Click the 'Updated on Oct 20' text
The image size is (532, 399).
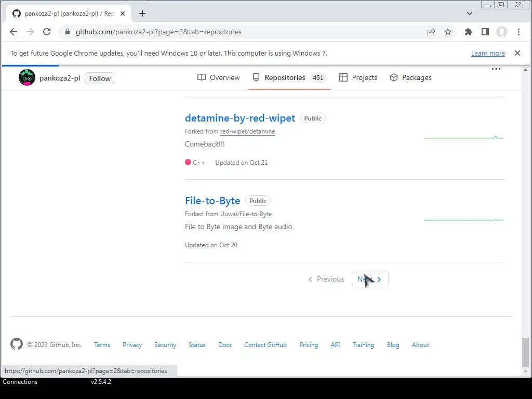pos(211,245)
